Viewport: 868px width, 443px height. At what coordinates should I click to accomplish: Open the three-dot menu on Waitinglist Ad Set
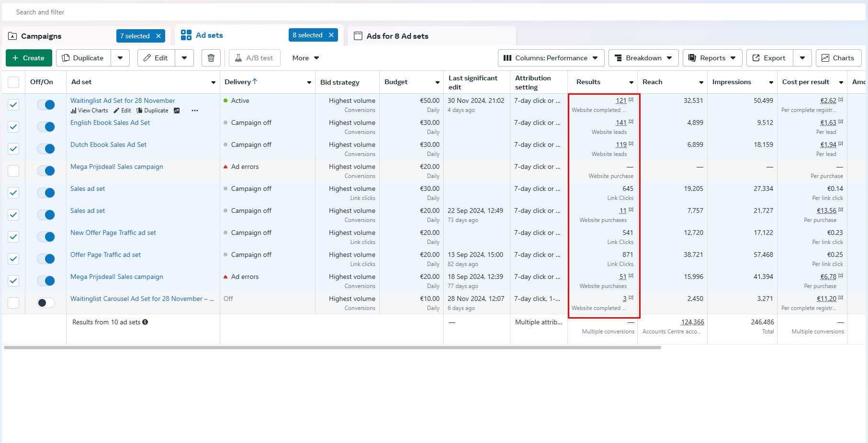click(195, 111)
